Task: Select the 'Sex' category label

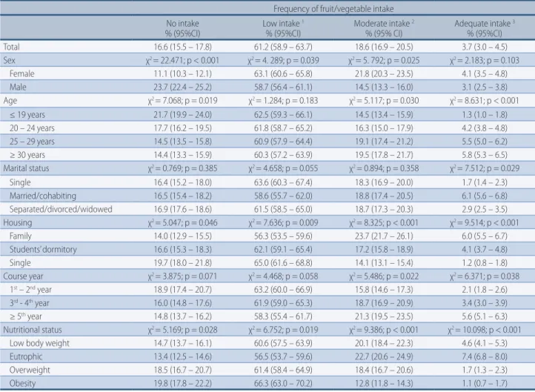Action: tap(9, 60)
